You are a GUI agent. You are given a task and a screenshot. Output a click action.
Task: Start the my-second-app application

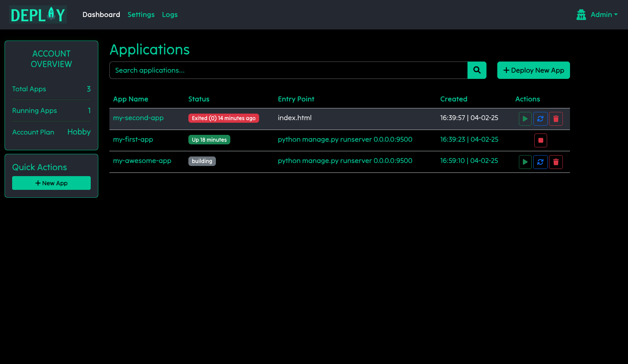coord(525,119)
